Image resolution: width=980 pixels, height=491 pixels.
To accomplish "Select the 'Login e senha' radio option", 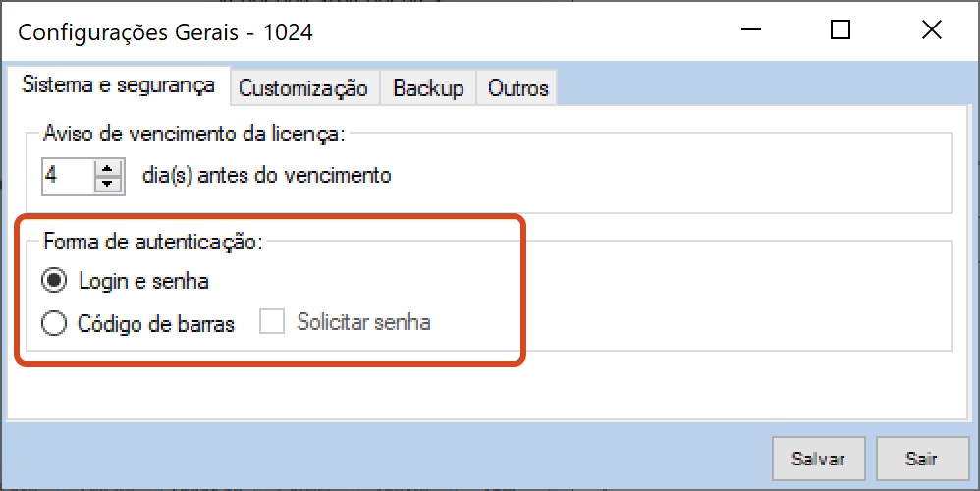I will click(54, 282).
